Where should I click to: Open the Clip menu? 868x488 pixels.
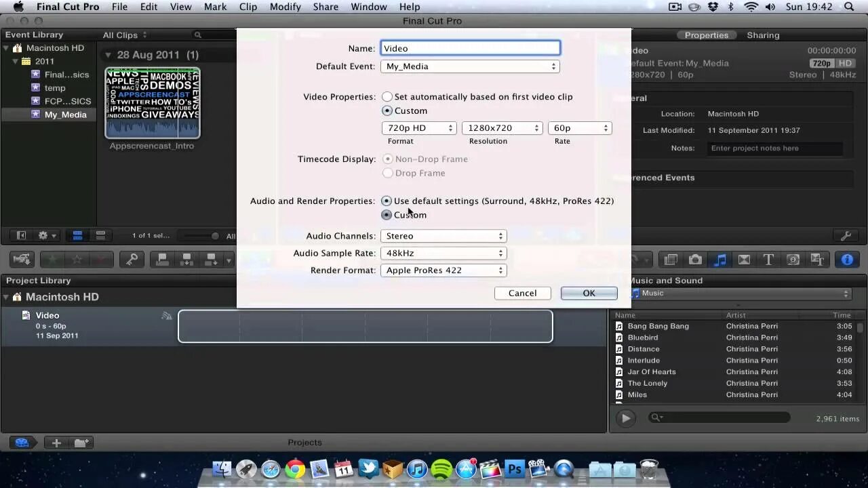click(x=248, y=7)
